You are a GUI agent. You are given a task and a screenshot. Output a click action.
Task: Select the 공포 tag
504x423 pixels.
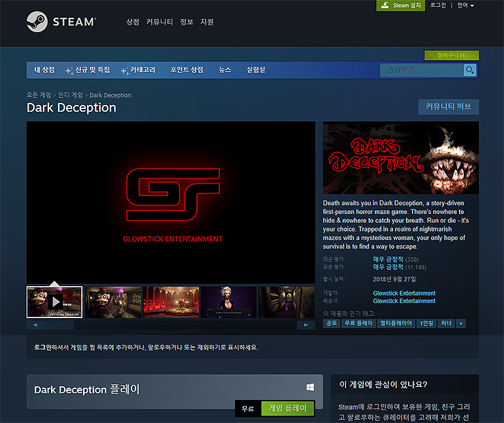click(332, 324)
